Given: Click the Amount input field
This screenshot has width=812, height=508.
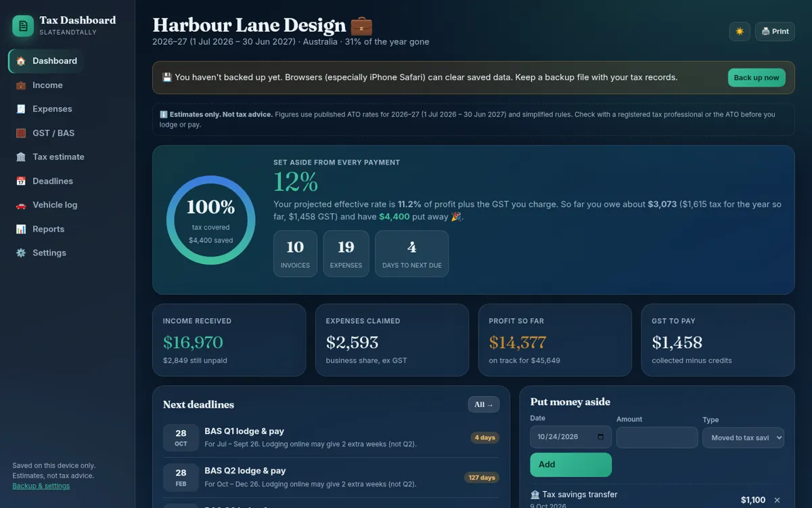Looking at the screenshot, I should 657,438.
